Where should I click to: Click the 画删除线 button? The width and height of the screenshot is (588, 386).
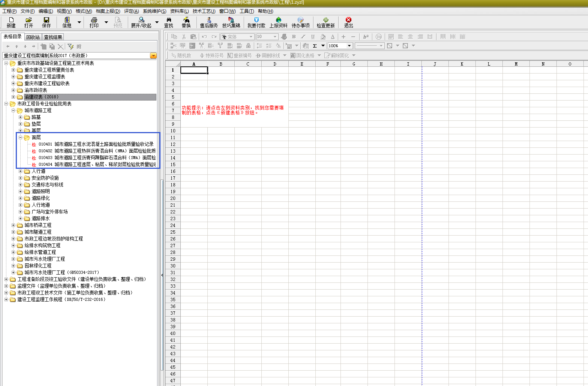(268, 56)
